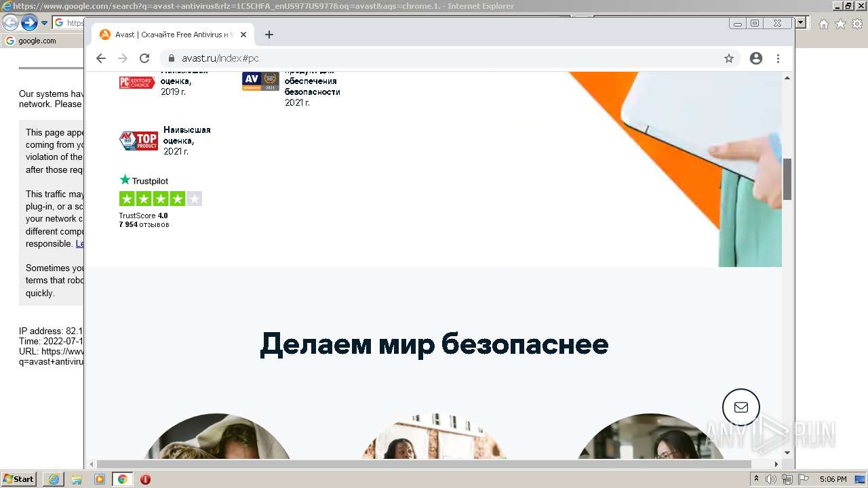Click the right circular photo of woman
This screenshot has width=868, height=488.
(x=651, y=436)
